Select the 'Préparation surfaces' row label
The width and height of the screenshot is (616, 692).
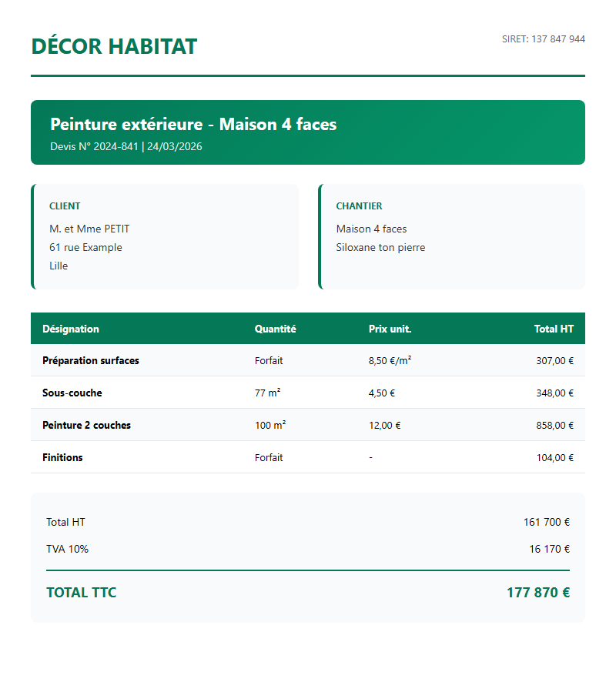point(91,360)
